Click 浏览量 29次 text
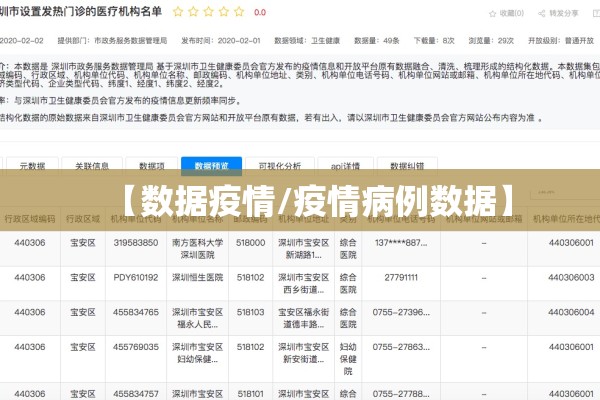 pos(491,41)
